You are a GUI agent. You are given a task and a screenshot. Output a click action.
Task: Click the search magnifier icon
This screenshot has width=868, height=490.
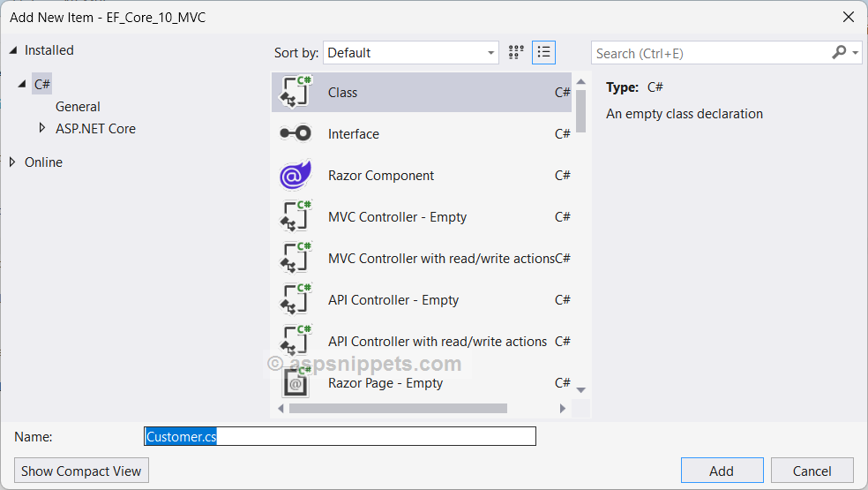839,53
